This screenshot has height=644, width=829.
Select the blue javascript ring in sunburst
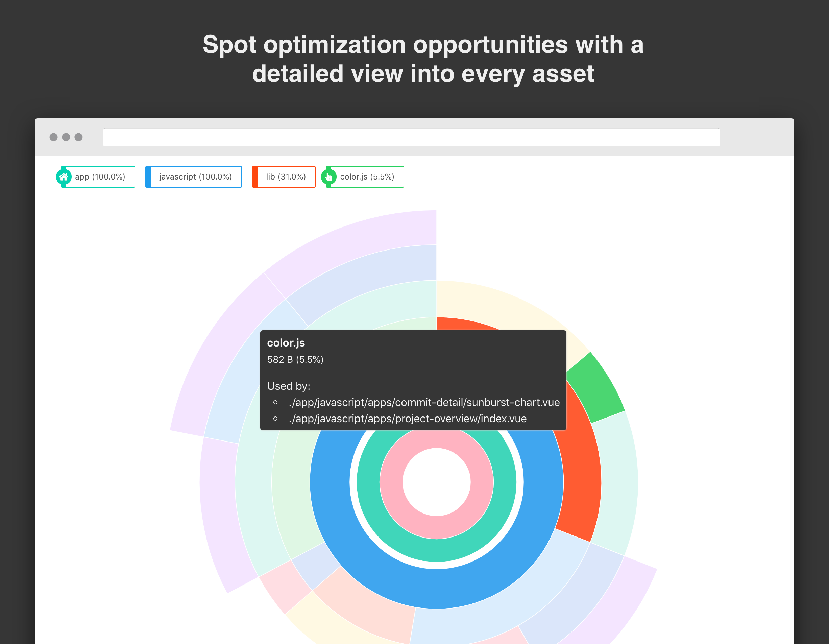point(437,589)
